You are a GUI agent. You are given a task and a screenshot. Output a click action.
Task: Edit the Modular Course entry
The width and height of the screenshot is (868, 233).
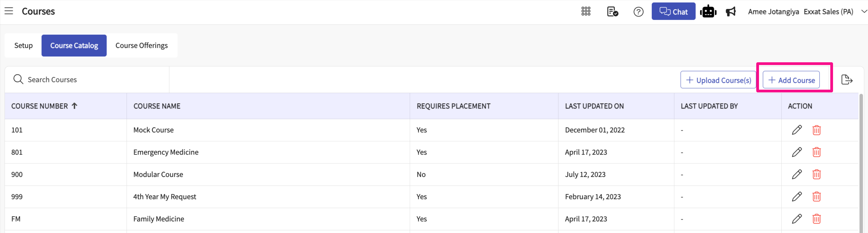coord(797,174)
